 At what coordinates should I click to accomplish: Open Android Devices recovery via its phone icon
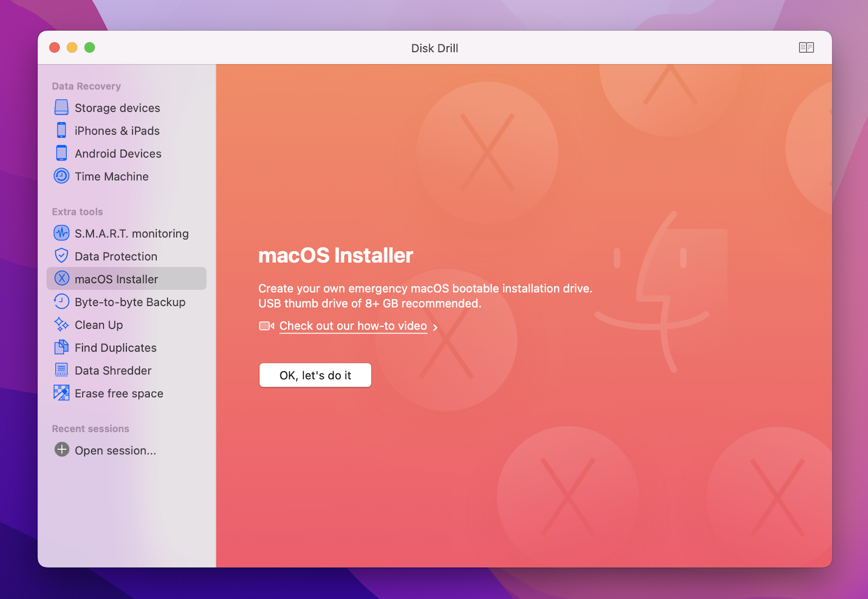pos(61,153)
